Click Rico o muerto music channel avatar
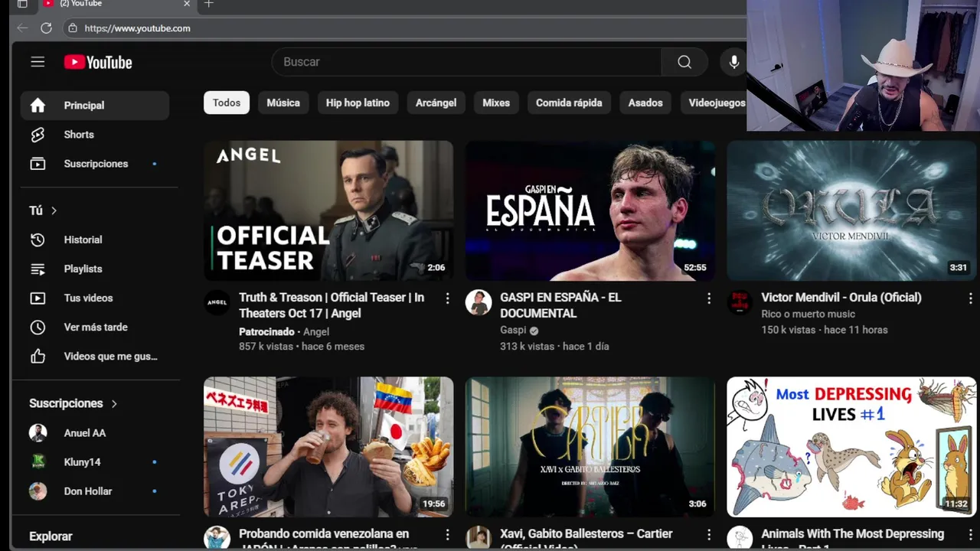This screenshot has width=980, height=551. coord(740,302)
